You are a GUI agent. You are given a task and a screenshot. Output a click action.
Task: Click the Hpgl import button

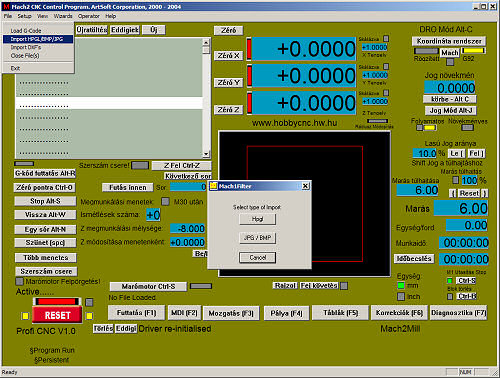point(257,219)
